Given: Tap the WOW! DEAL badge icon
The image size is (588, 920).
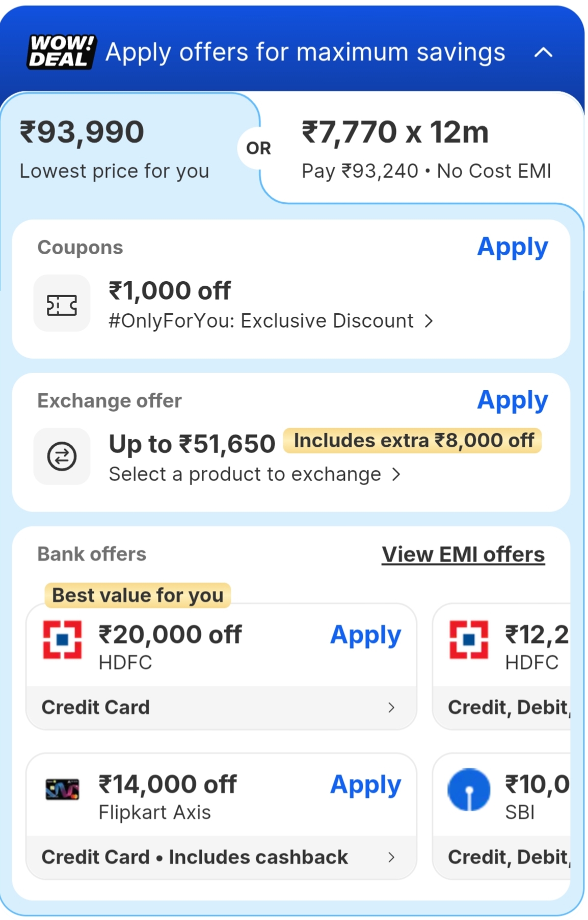Looking at the screenshot, I should 62,51.
